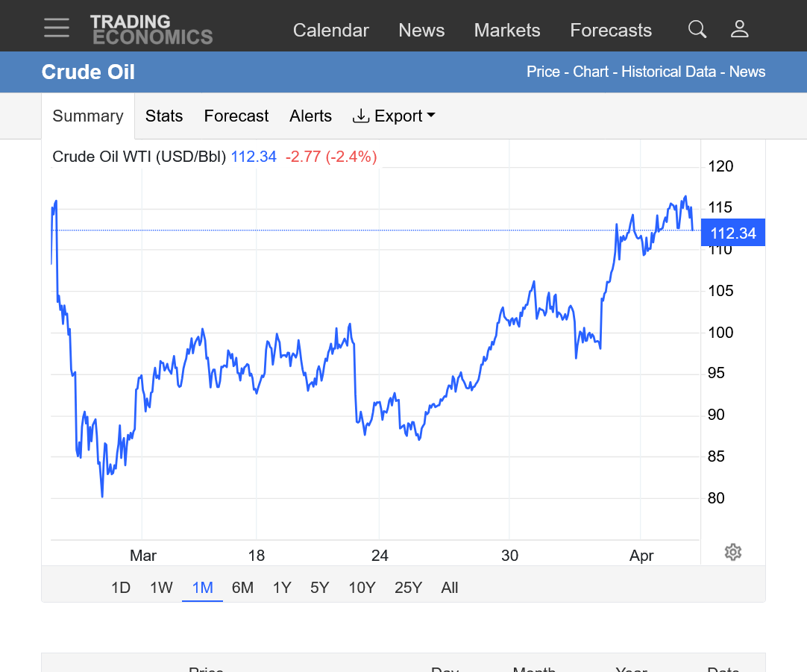Screen dimensions: 807x672
Task: Click the News navigation link
Action: (421, 31)
